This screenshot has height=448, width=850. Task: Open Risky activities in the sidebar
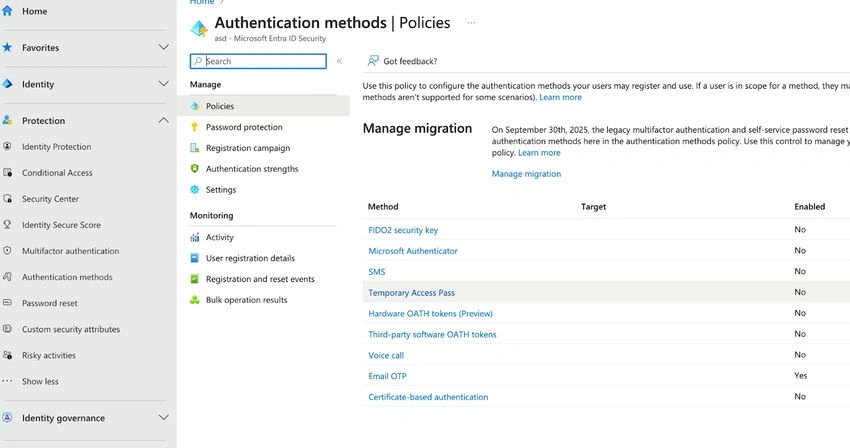point(49,355)
